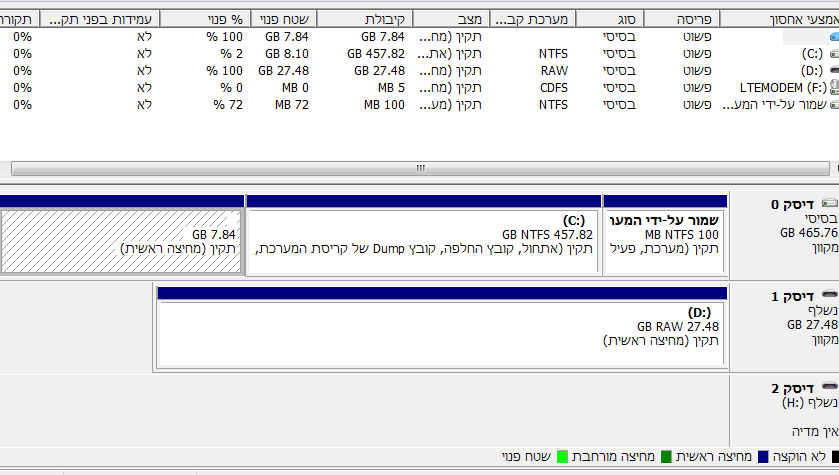The height and width of the screenshot is (475, 839).
Task: Click the LTEMODEM (F:) disc icon
Action: click(x=834, y=88)
